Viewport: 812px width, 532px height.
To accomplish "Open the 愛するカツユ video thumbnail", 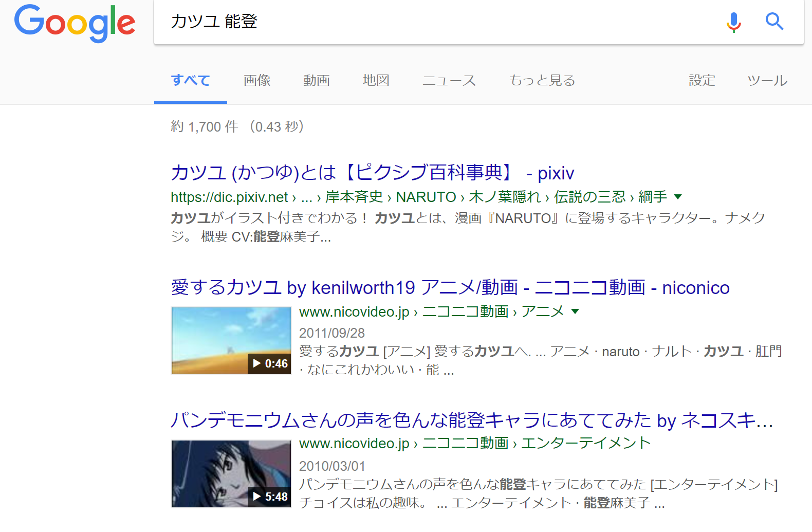I will coord(231,340).
